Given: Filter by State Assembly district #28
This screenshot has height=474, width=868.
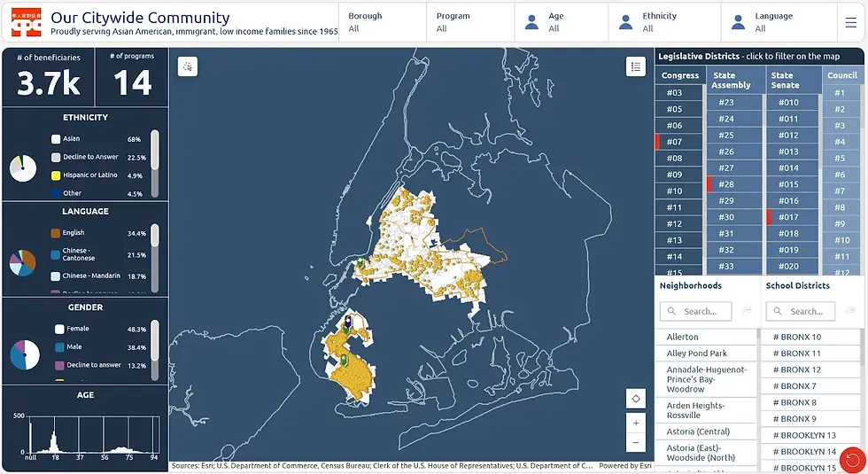Looking at the screenshot, I should pos(734,184).
